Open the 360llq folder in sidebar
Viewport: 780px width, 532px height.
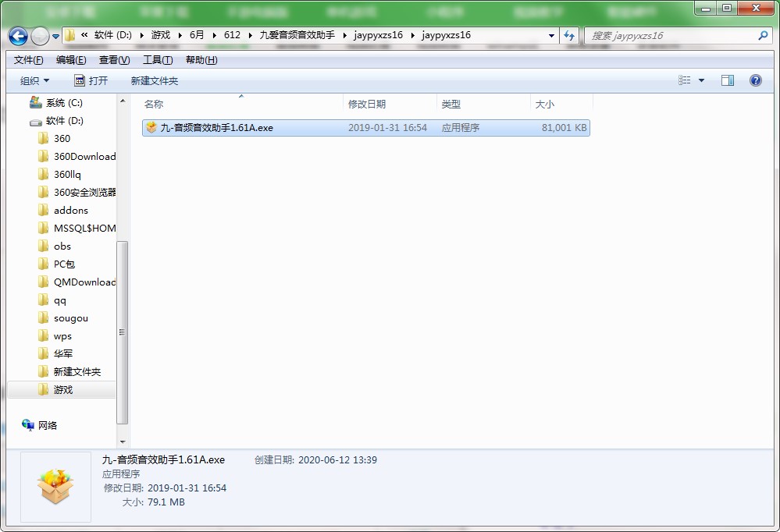(x=59, y=175)
